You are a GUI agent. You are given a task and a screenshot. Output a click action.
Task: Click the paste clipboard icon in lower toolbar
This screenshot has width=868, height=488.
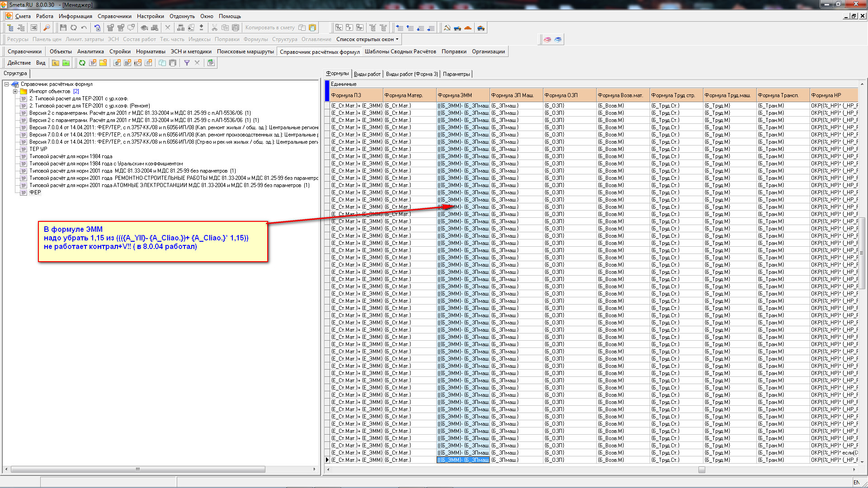(x=173, y=63)
